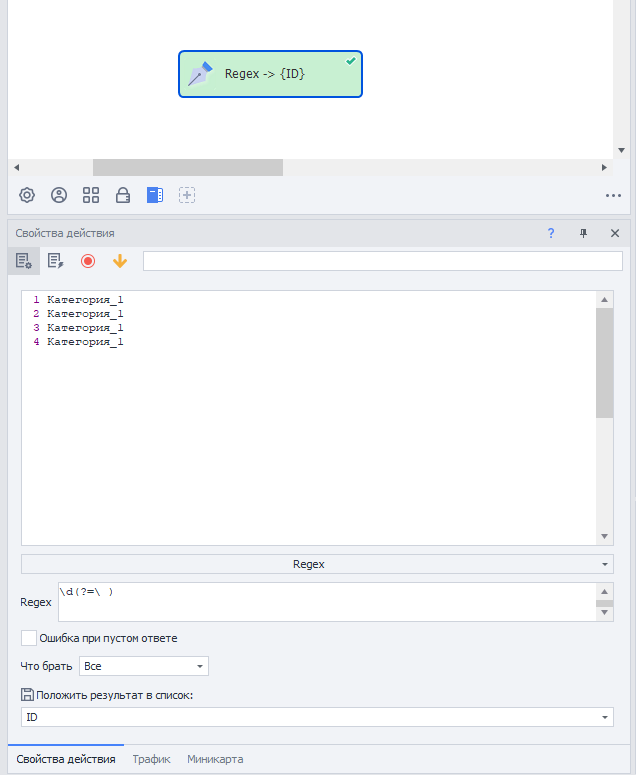Pin the action properties panel

[584, 233]
